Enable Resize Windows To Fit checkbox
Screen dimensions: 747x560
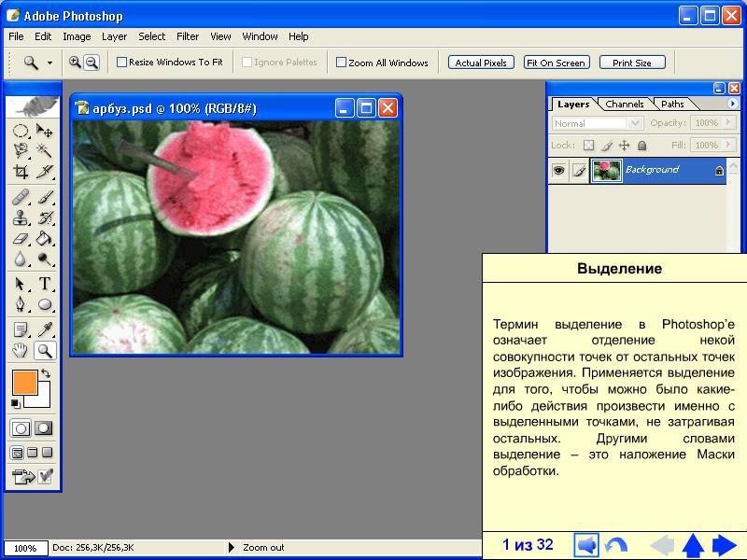click(x=121, y=63)
